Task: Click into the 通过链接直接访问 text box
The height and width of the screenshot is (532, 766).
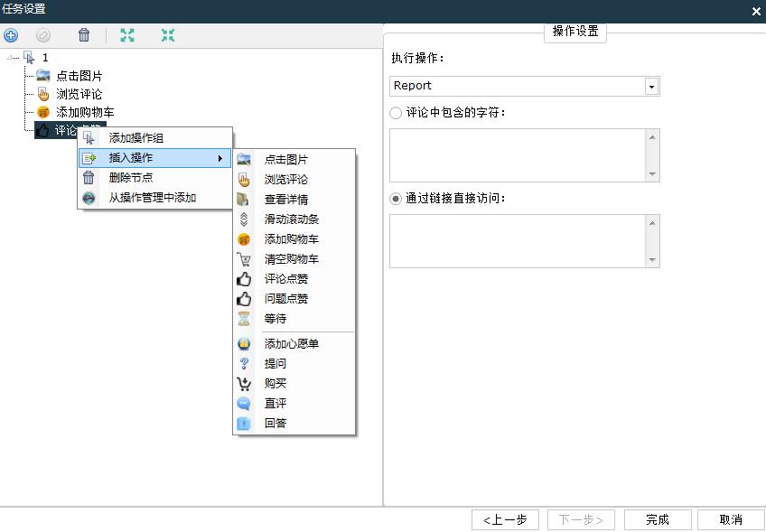Action: pos(518,241)
